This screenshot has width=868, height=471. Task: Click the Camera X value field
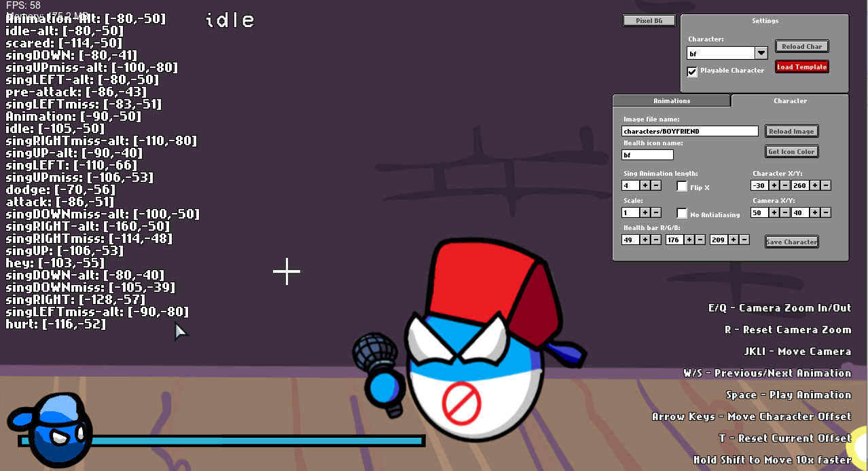click(x=759, y=212)
